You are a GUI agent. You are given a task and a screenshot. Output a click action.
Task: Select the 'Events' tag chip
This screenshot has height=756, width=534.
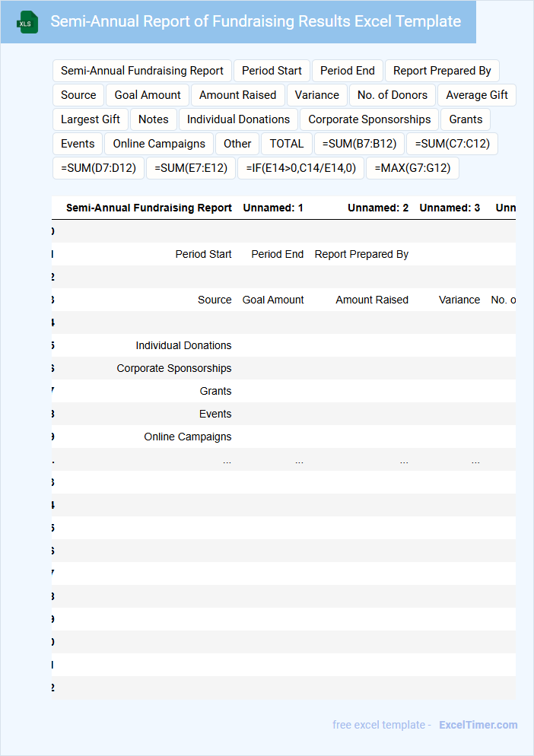[78, 144]
